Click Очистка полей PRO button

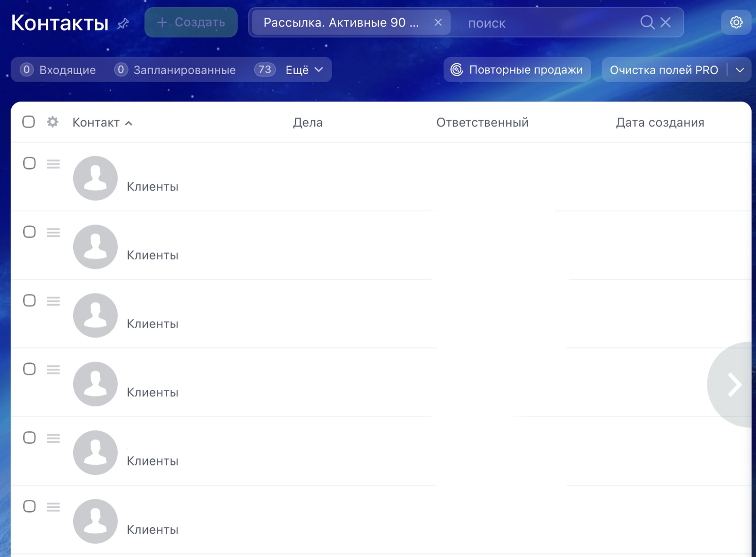pyautogui.click(x=664, y=70)
